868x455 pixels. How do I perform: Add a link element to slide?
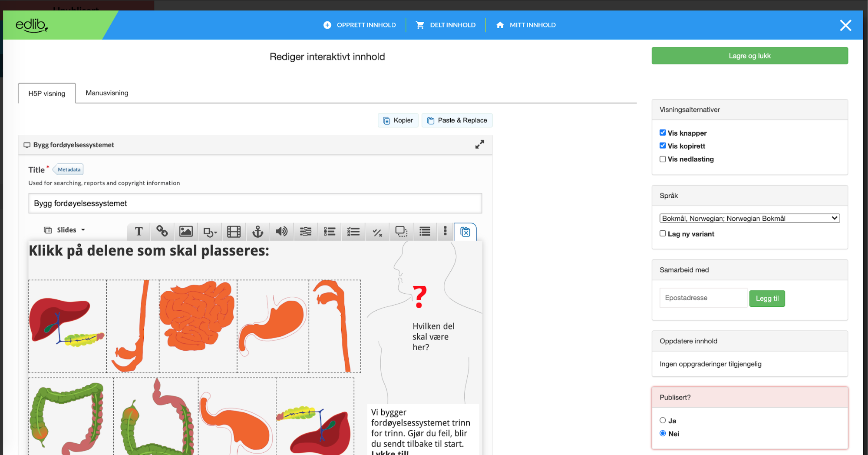162,232
